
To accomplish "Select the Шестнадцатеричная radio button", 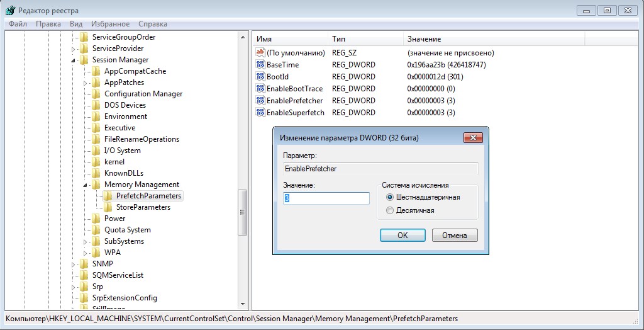I will [x=390, y=197].
